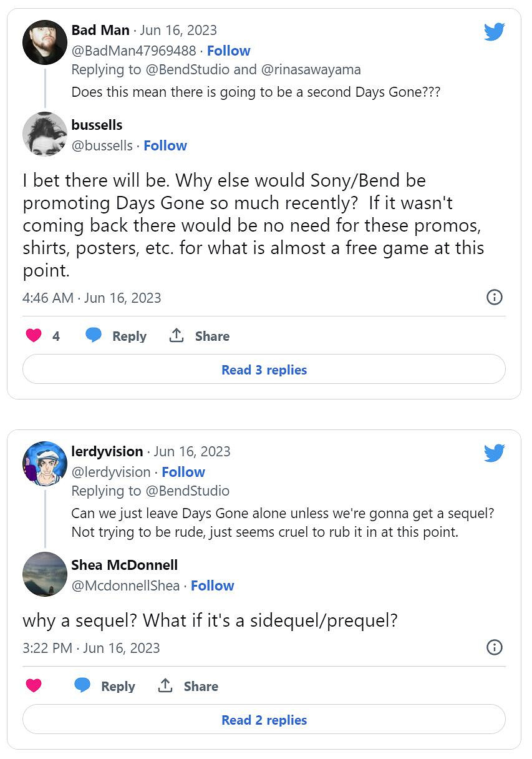This screenshot has width=532, height=759.
Task: Follow Shea McDonnell's account
Action: click(212, 585)
